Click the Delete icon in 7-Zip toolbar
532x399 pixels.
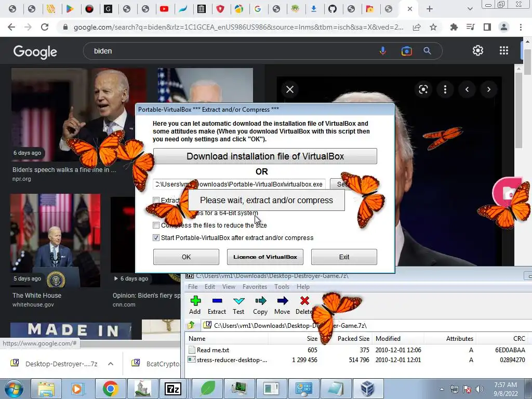click(x=304, y=301)
